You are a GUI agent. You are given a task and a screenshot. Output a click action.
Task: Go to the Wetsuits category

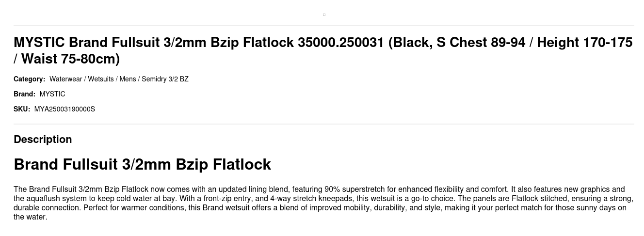point(100,79)
